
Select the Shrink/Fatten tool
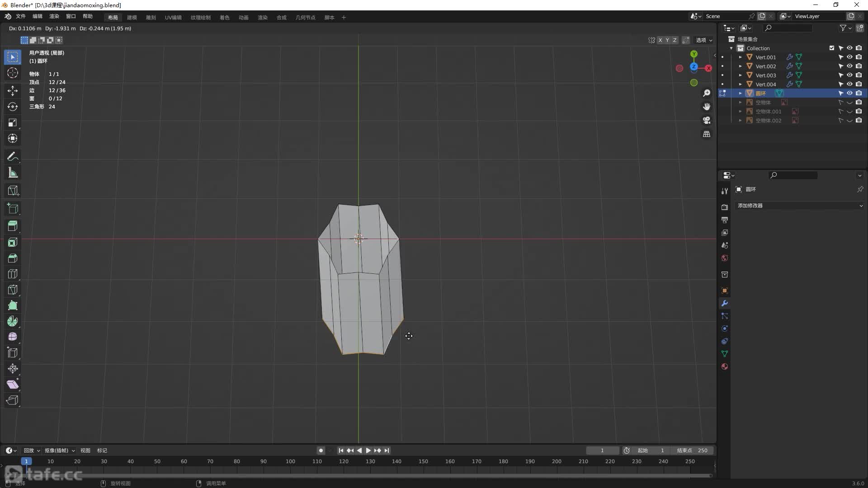(13, 369)
